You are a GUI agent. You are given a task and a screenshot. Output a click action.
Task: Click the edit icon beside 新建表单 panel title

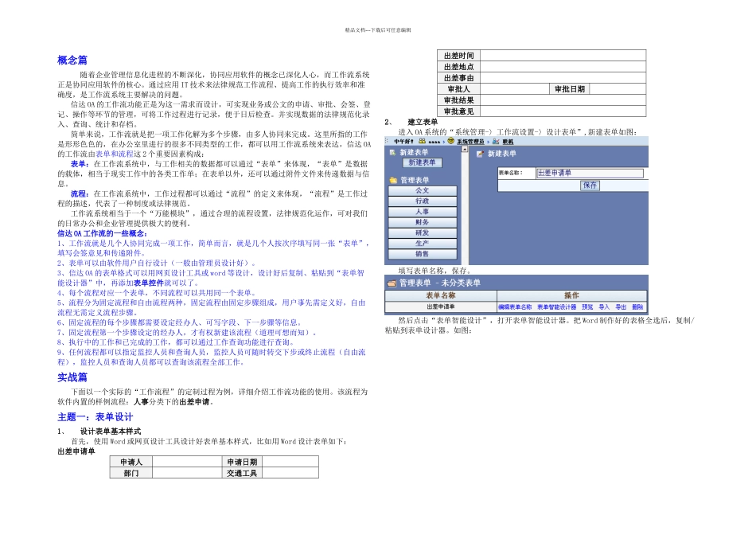click(x=480, y=154)
